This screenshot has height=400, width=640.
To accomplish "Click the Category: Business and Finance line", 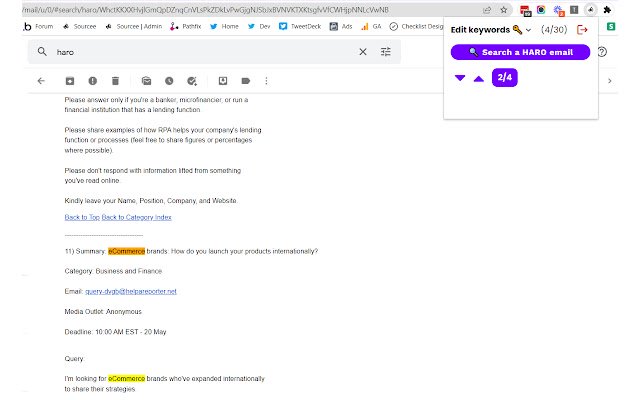I will pyautogui.click(x=113, y=271).
